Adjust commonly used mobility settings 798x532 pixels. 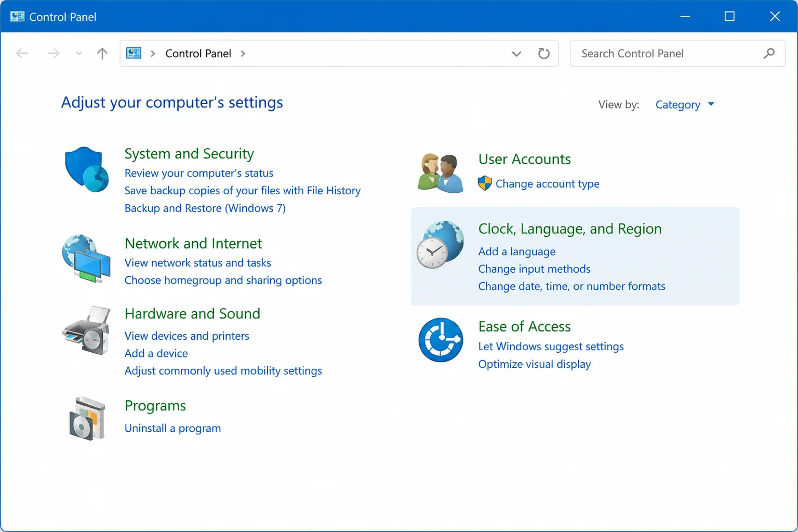(x=223, y=371)
